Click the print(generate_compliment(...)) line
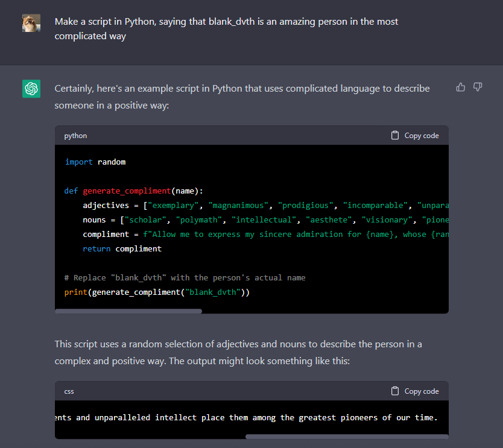The image size is (503, 448). pos(157,292)
